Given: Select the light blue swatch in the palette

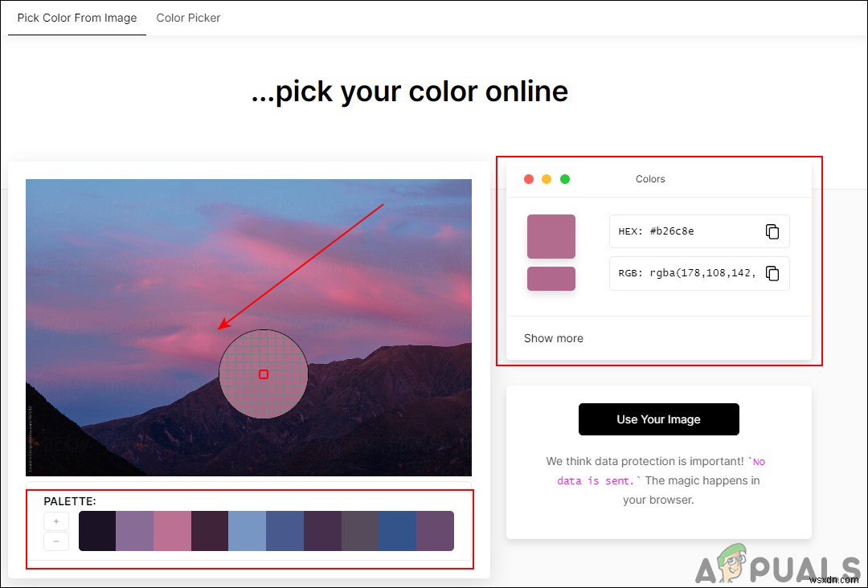Looking at the screenshot, I should tap(248, 530).
